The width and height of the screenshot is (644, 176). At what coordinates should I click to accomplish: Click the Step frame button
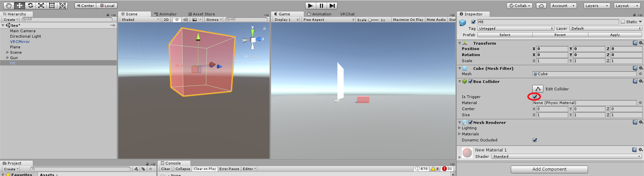tap(332, 5)
